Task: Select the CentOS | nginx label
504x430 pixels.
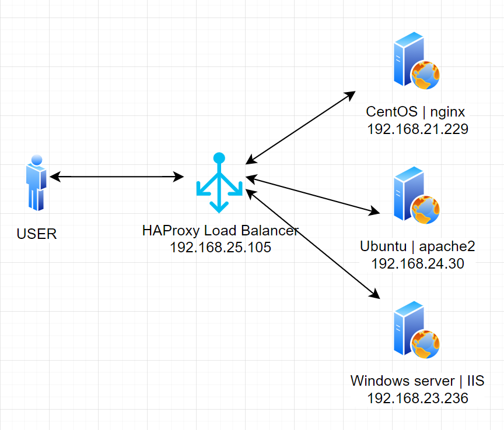Action: pyautogui.click(x=415, y=112)
